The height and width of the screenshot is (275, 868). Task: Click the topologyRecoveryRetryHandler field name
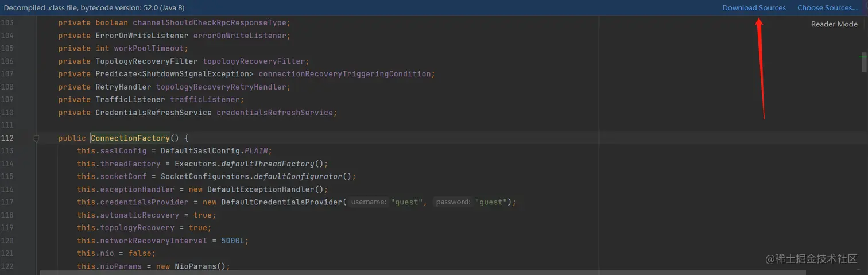(x=221, y=87)
